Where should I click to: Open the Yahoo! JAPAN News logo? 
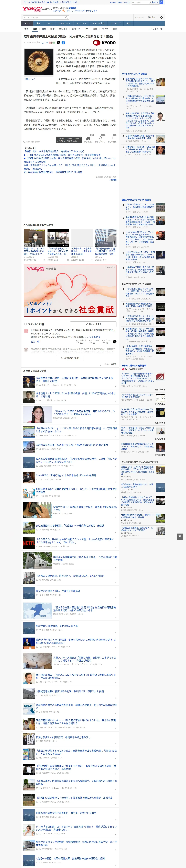point(37,9)
